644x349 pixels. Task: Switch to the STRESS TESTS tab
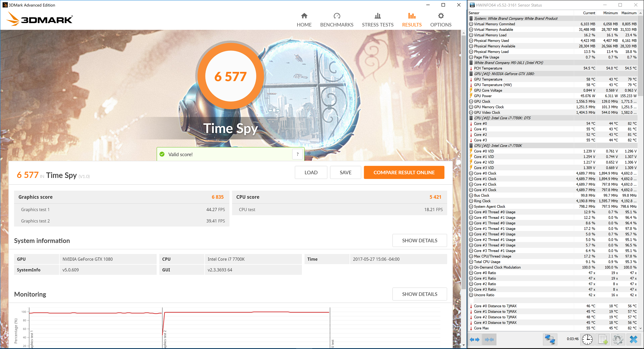[x=377, y=20]
